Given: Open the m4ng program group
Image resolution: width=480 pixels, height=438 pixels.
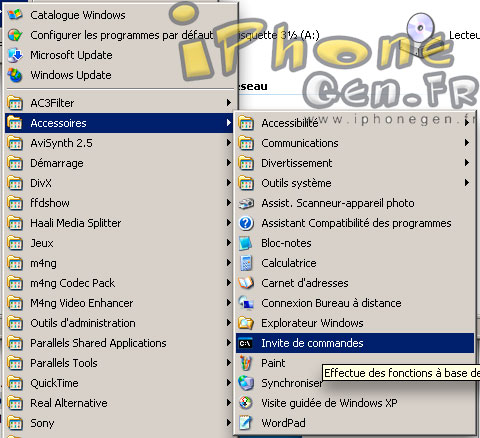Looking at the screenshot, I should pos(119,263).
